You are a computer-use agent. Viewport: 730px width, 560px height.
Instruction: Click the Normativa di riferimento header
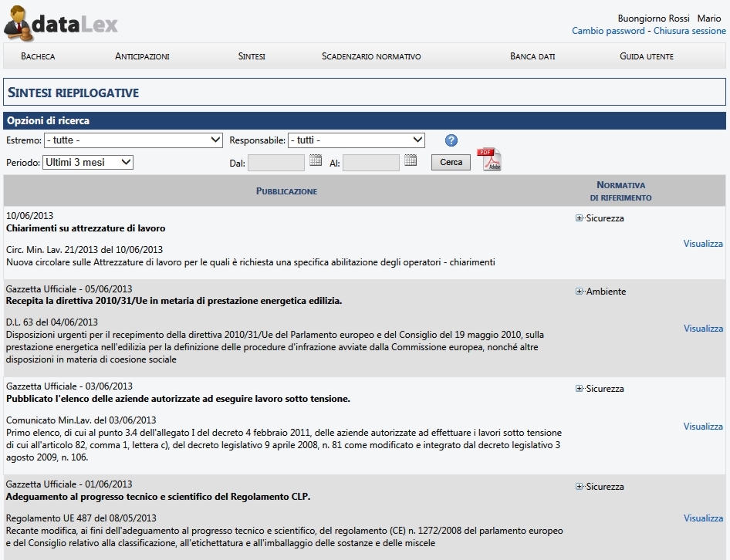coord(620,191)
